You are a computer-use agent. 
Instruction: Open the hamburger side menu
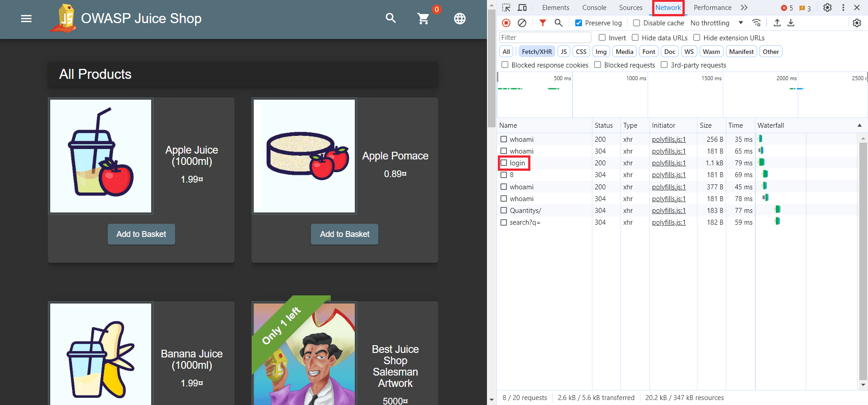pyautogui.click(x=26, y=19)
